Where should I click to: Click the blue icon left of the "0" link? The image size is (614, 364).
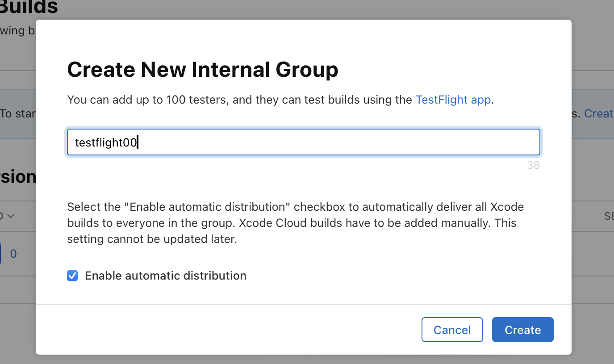(x=0, y=254)
